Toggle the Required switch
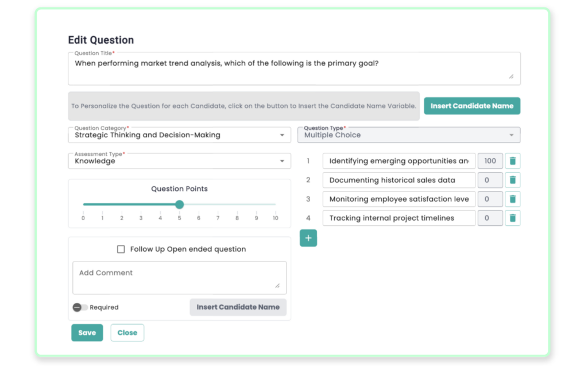The image size is (588, 369). click(80, 307)
